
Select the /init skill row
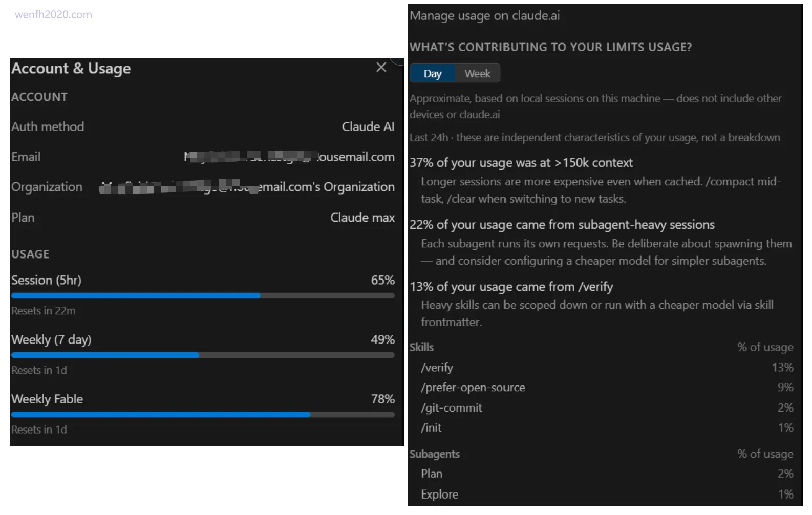point(607,428)
